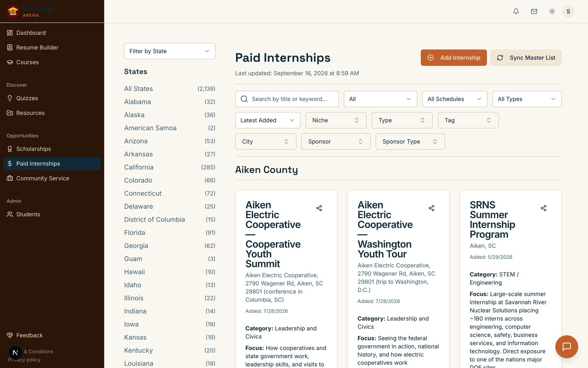Filter internships by Iowa
The image size is (588, 368).
[170, 324]
